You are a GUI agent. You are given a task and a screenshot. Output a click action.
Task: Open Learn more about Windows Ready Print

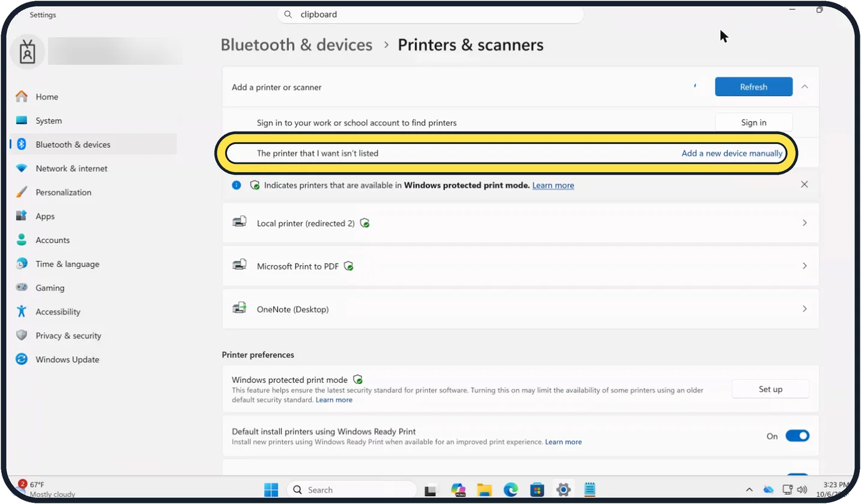tap(563, 442)
